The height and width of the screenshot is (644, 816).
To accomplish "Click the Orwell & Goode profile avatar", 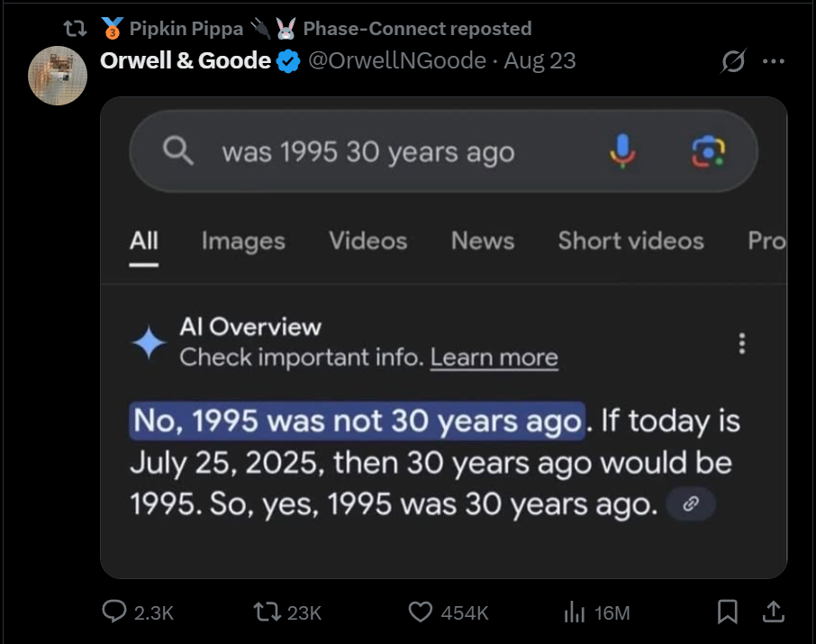I will coord(59,76).
